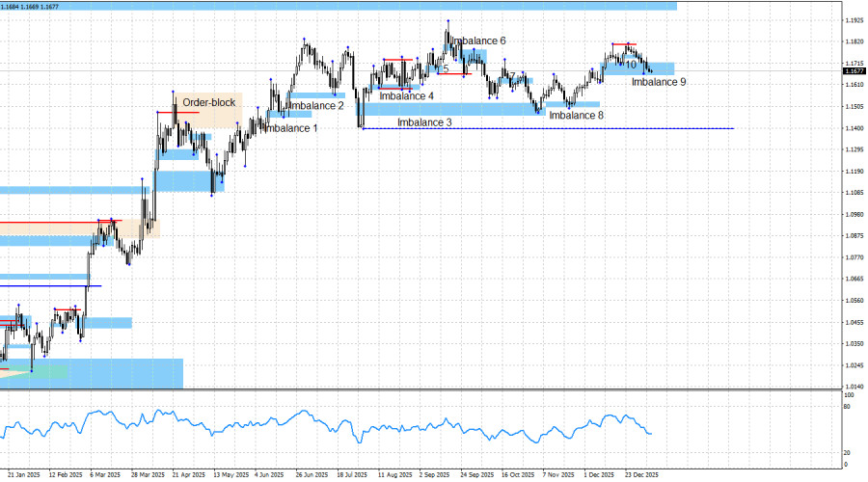Click the Imbalance 3 label

[x=424, y=122]
